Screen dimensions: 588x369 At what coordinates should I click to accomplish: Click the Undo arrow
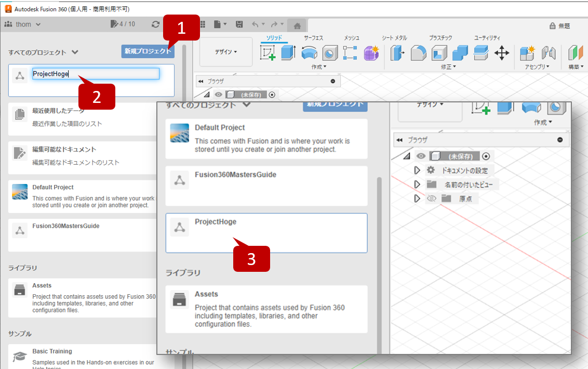click(255, 24)
